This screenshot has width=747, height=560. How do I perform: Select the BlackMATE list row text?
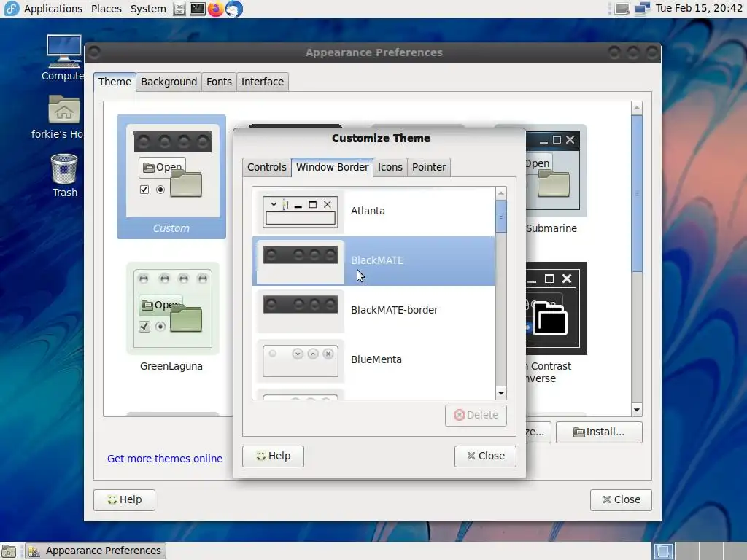tap(377, 260)
